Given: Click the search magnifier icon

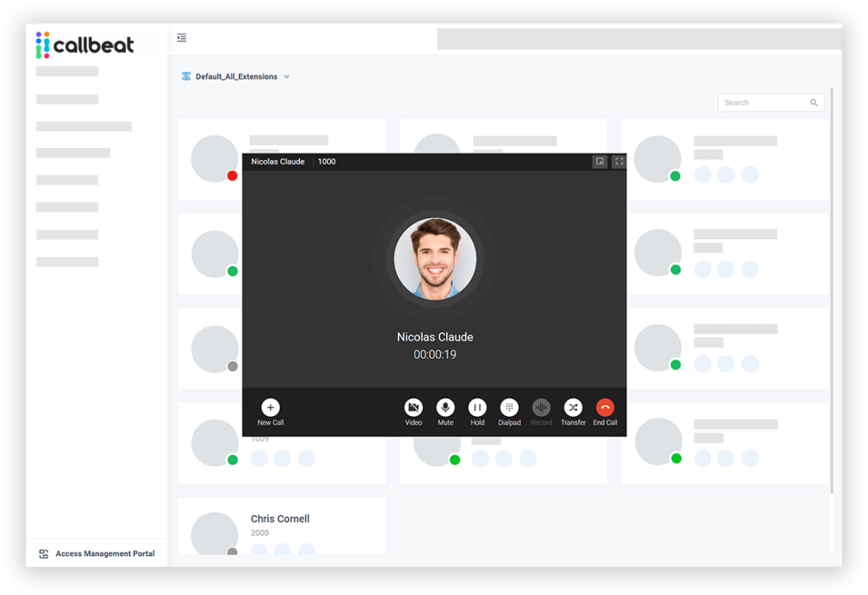Looking at the screenshot, I should point(814,103).
